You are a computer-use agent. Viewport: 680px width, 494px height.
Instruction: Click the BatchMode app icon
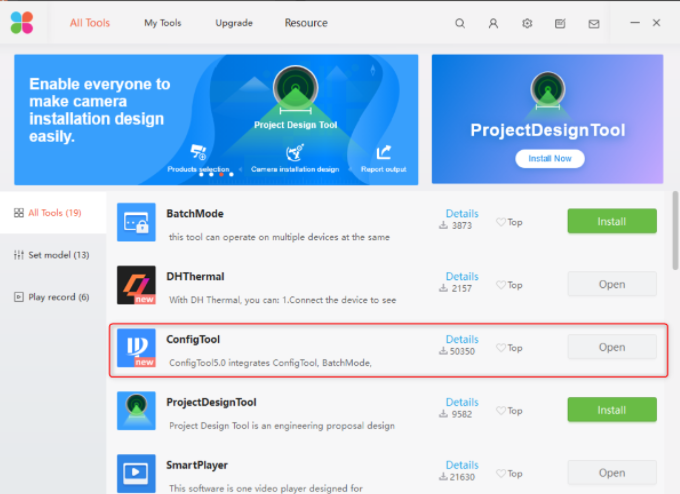point(136,222)
